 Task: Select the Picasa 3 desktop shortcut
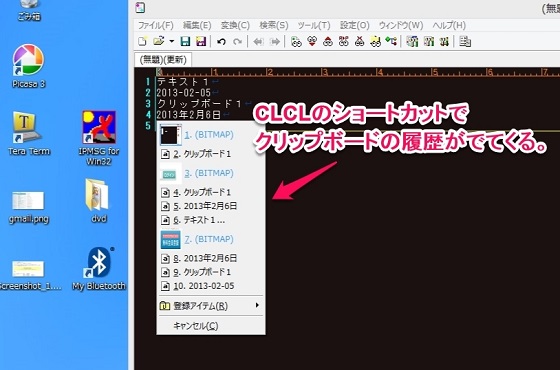[x=28, y=66]
